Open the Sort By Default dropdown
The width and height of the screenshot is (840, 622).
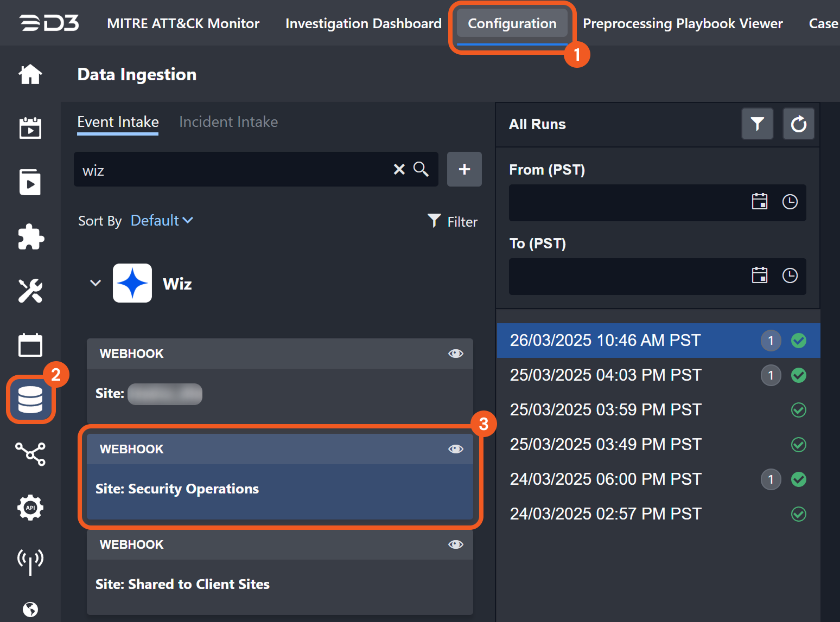(162, 221)
